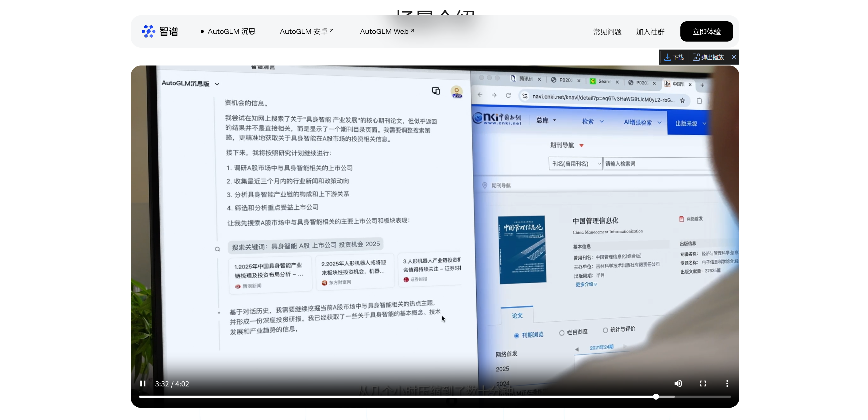Open a new browser tab with plus
The image size is (868, 420).
coord(702,85)
